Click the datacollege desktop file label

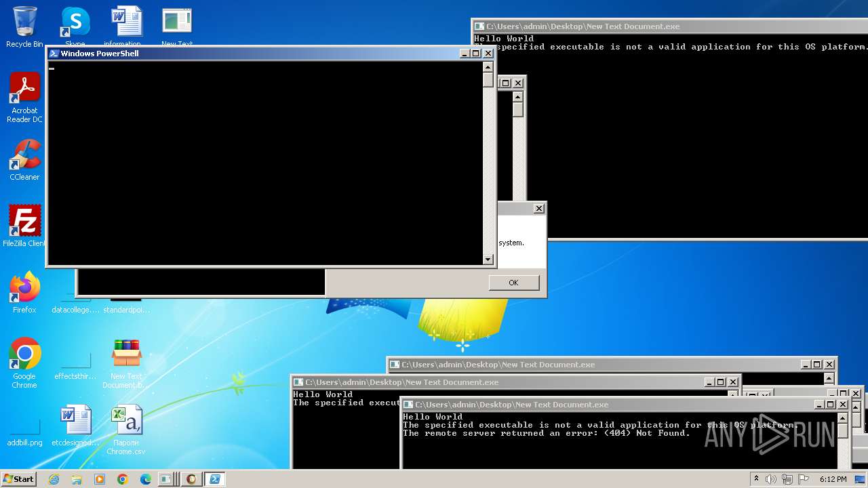coord(75,310)
